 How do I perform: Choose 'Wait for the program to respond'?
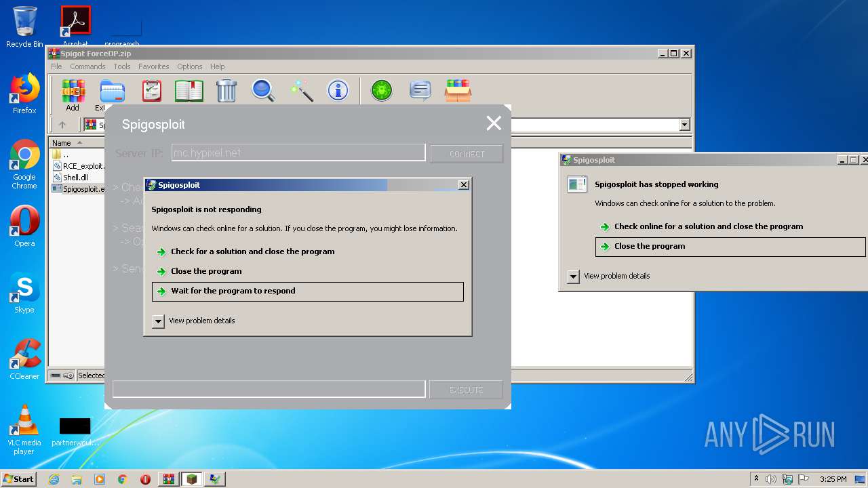308,291
